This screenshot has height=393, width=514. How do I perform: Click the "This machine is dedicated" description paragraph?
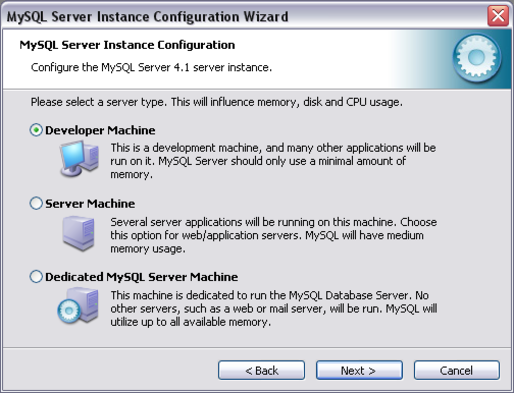[x=274, y=309]
